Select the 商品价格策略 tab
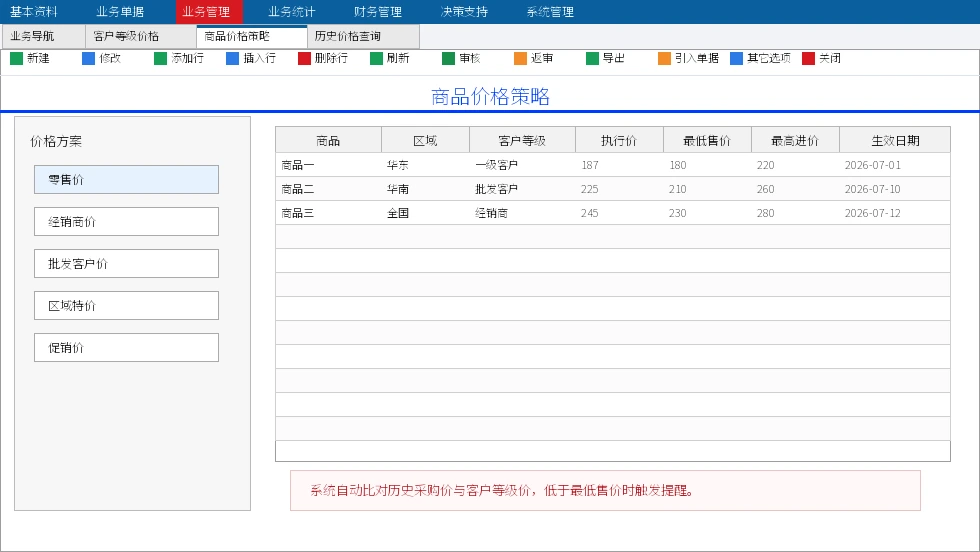 pyautogui.click(x=252, y=36)
